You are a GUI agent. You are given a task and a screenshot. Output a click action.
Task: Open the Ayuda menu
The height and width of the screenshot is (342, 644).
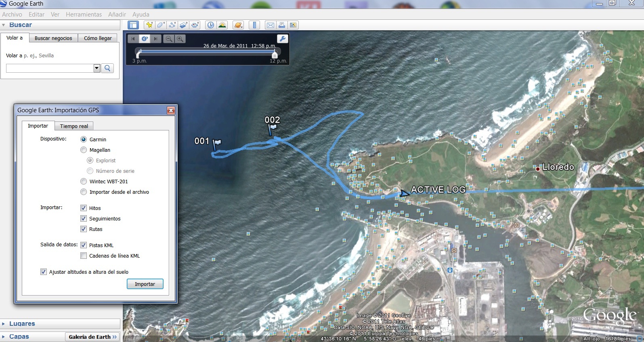[x=141, y=15]
